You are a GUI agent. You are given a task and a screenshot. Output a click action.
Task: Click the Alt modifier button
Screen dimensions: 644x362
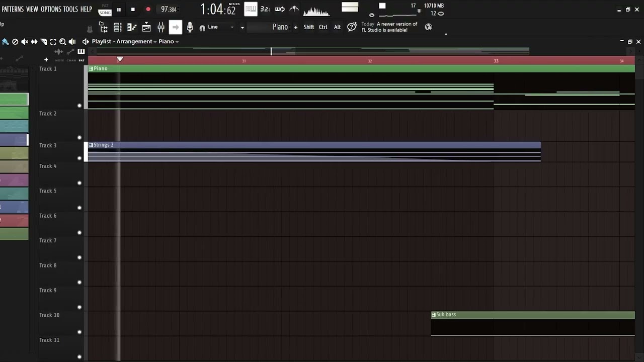[x=337, y=27]
